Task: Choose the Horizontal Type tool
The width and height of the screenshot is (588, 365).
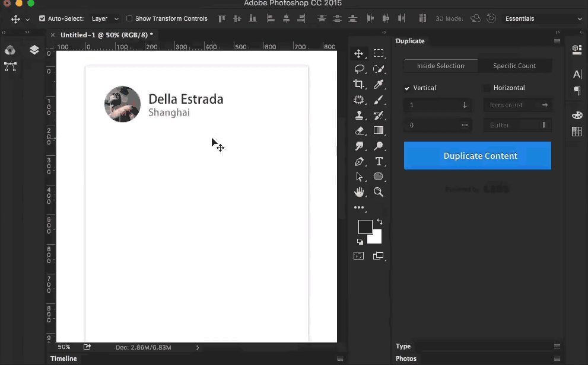Action: point(379,161)
